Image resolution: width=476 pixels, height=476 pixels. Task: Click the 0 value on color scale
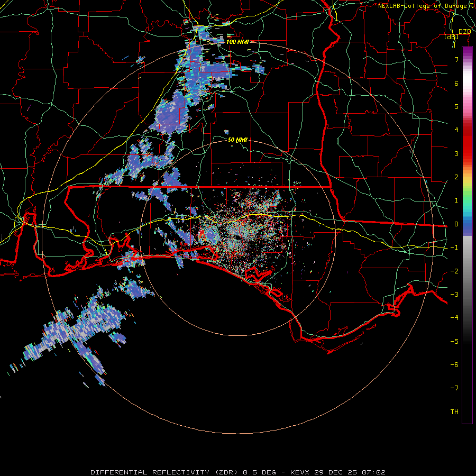click(456, 224)
